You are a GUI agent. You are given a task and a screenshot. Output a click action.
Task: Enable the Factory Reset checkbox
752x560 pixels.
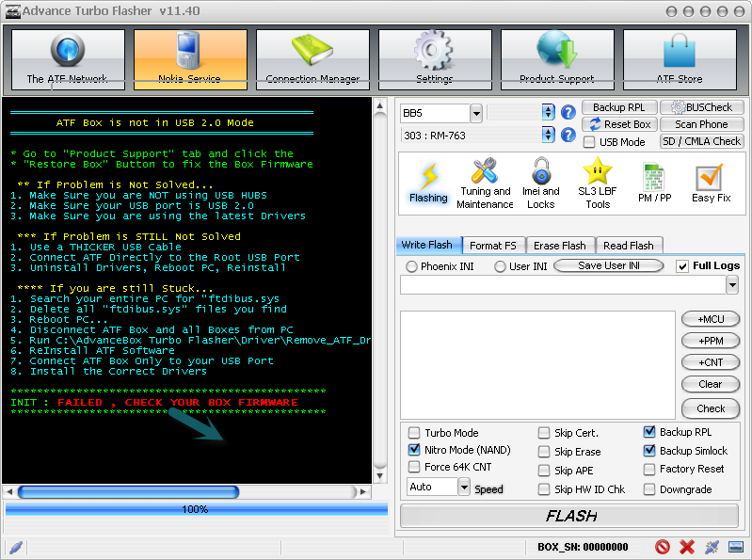tap(649, 469)
